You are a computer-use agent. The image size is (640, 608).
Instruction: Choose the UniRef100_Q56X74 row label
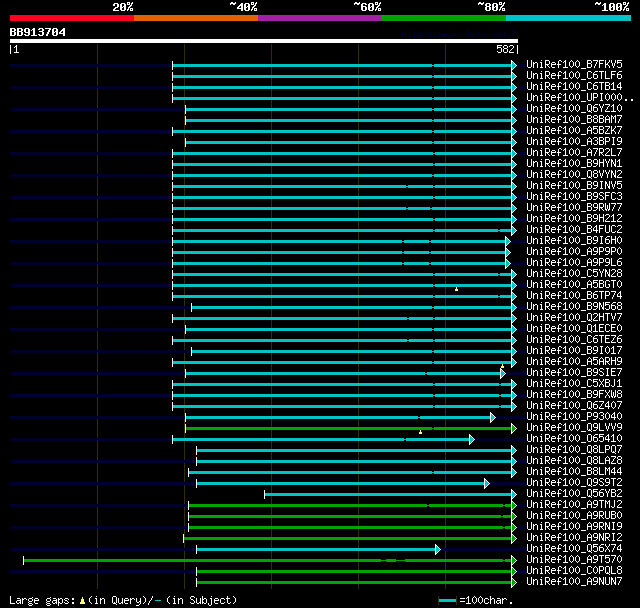(x=574, y=549)
